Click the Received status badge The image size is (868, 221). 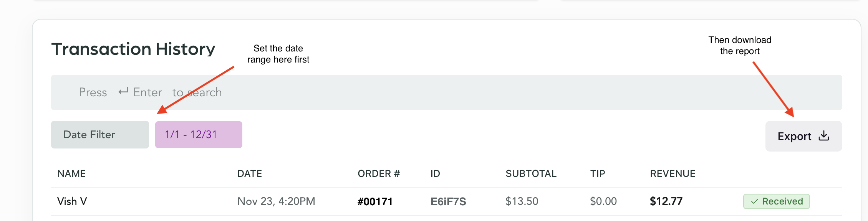(777, 201)
